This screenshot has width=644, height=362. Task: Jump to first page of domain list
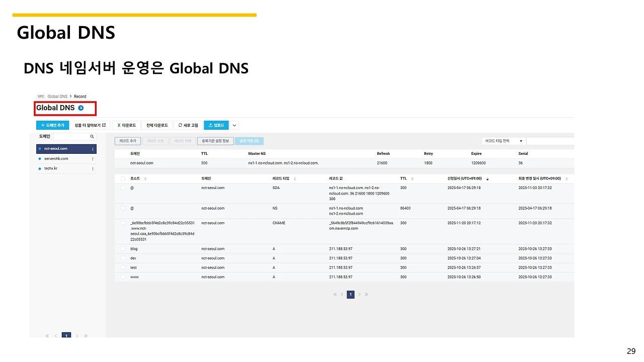click(47, 335)
